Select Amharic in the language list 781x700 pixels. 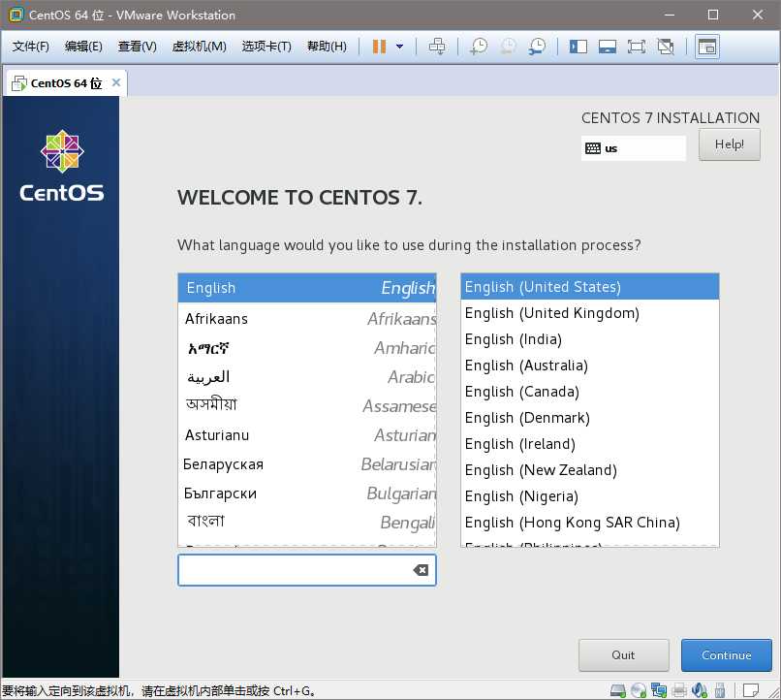point(307,348)
